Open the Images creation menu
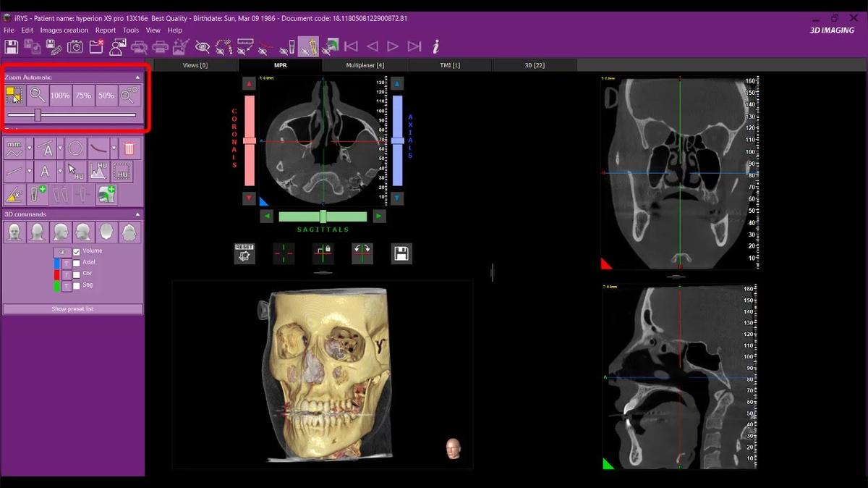This screenshot has width=868, height=488. (x=64, y=30)
